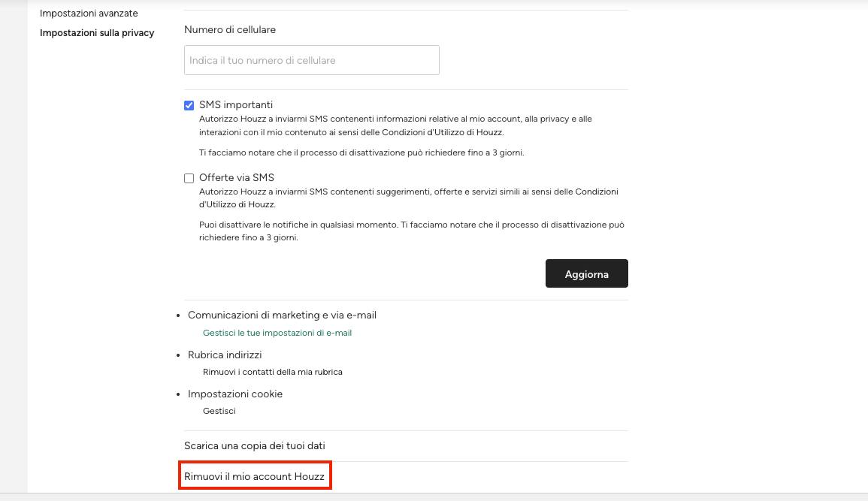This screenshot has width=868, height=501.
Task: Open Gestisci le tue impostazioni di e-mail link
Action: [277, 333]
